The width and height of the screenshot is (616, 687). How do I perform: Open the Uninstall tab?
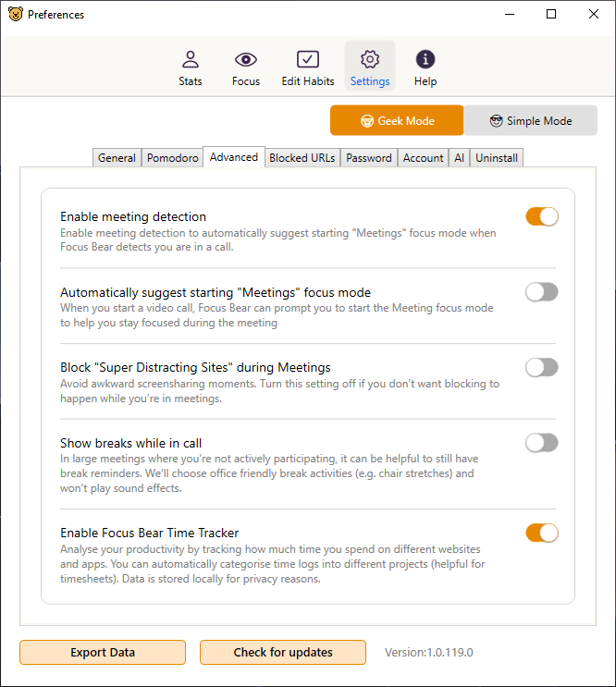tap(497, 158)
